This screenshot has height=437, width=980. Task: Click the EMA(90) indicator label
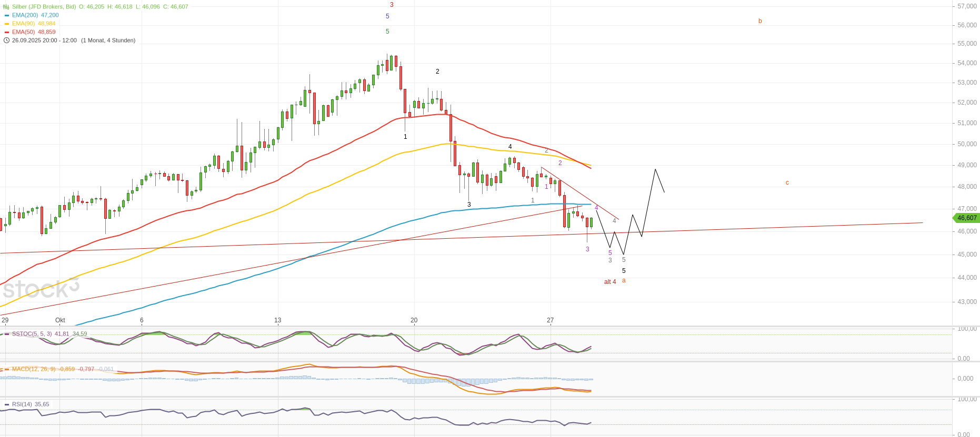tap(23, 24)
